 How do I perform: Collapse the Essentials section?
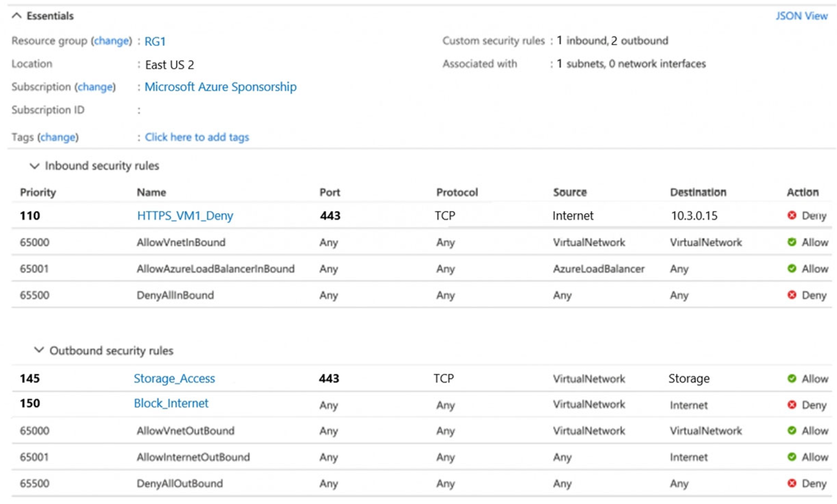tap(15, 16)
